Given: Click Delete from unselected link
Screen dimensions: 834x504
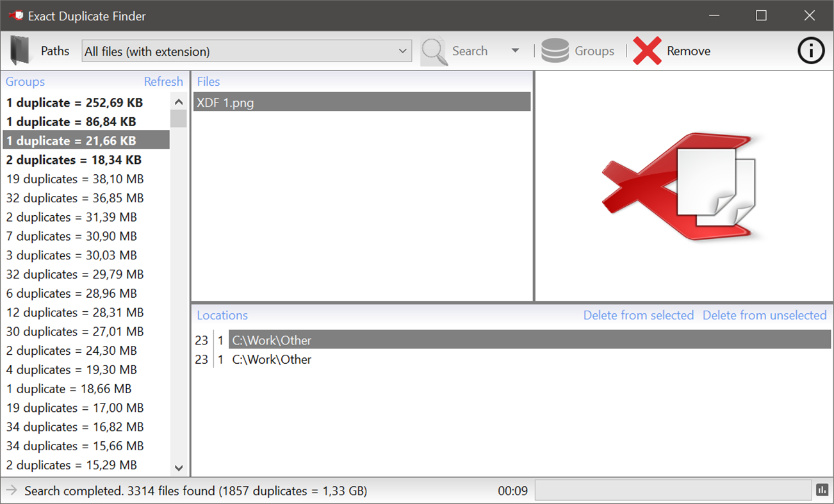Looking at the screenshot, I should (x=765, y=315).
